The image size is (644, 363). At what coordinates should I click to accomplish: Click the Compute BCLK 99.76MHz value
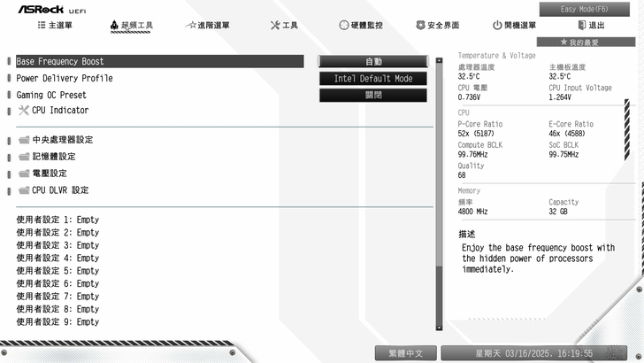pyautogui.click(x=472, y=155)
